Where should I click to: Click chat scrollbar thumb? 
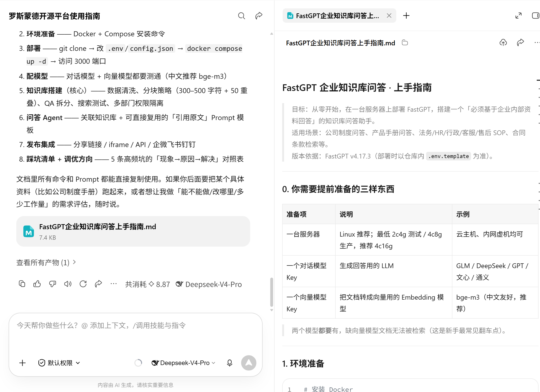point(271,292)
